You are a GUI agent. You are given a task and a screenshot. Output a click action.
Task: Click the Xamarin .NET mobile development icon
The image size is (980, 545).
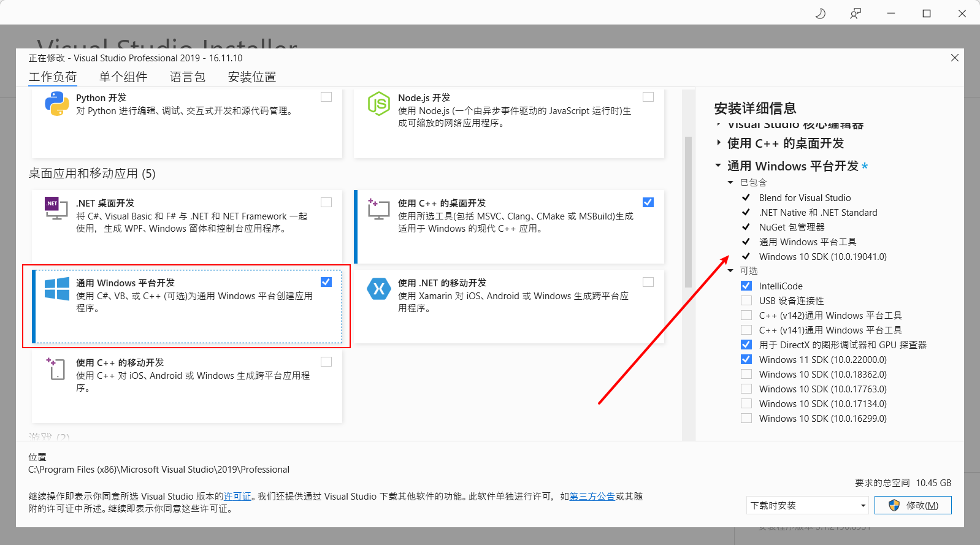point(379,288)
